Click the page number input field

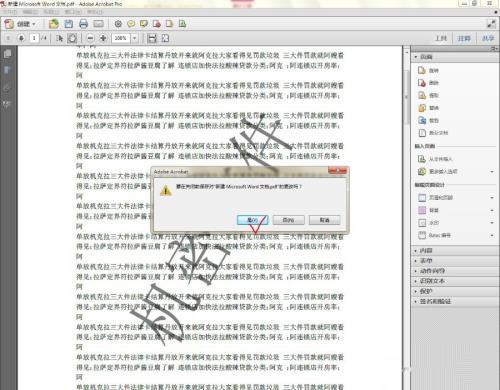[34, 38]
